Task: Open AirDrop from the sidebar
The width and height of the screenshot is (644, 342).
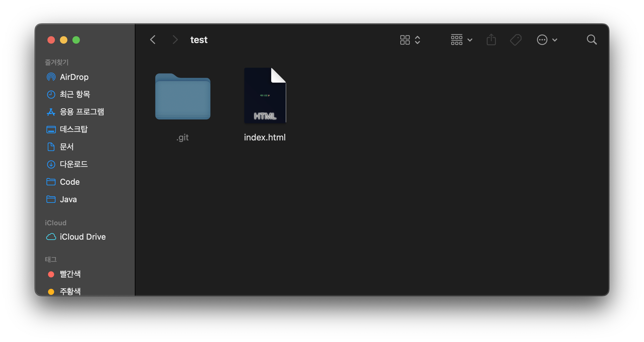Action: (x=74, y=77)
